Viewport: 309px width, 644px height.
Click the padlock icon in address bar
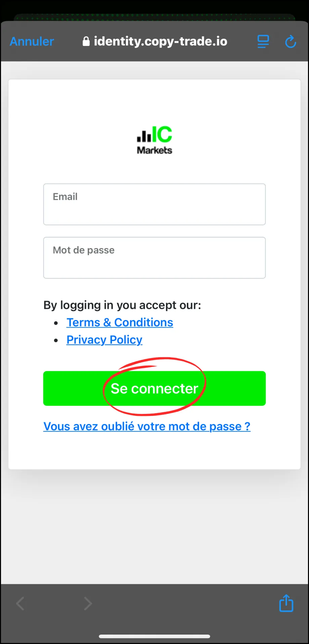[x=86, y=41]
